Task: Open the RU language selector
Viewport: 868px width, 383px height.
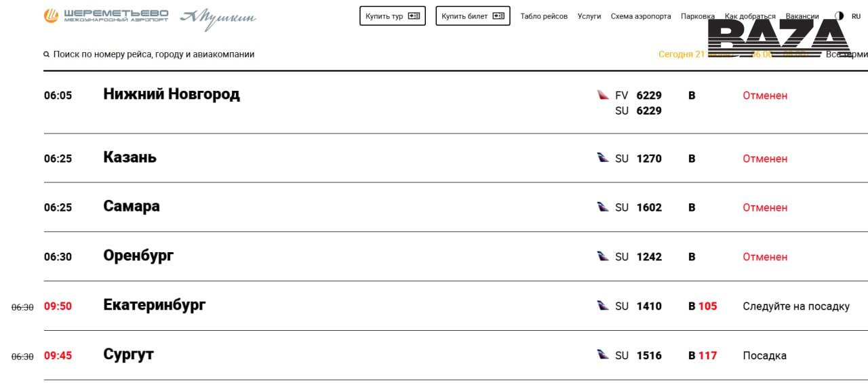Action: tap(856, 16)
